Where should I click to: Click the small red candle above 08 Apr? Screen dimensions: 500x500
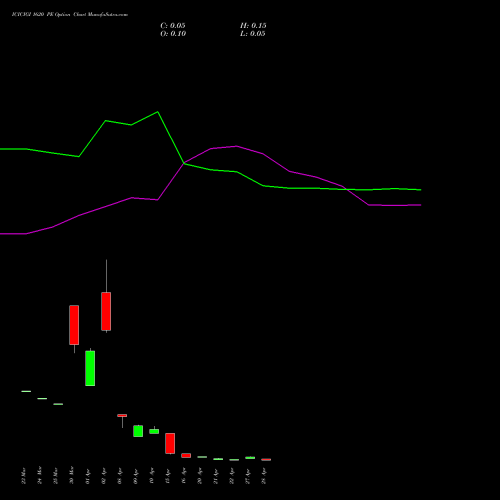122,416
